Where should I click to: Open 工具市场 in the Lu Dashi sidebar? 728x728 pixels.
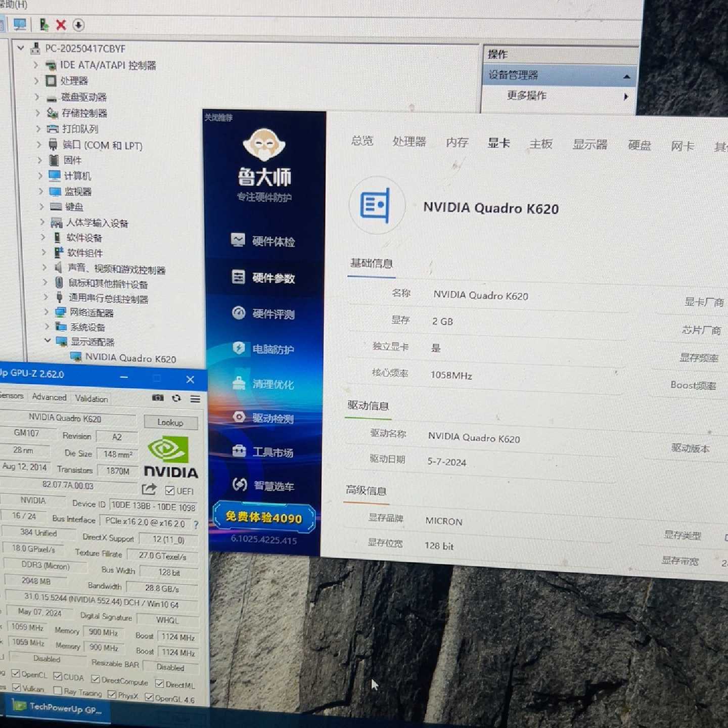coord(264,452)
